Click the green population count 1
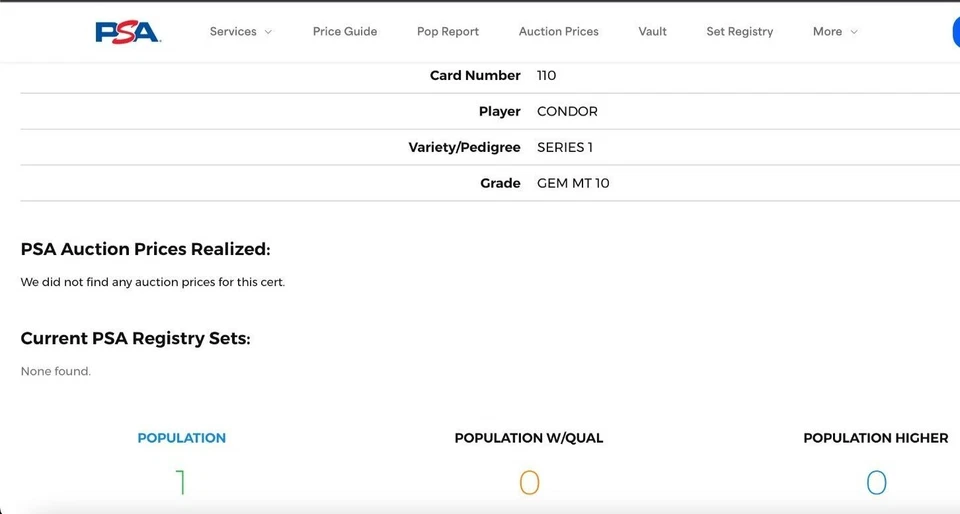This screenshot has height=514, width=960. 181,484
